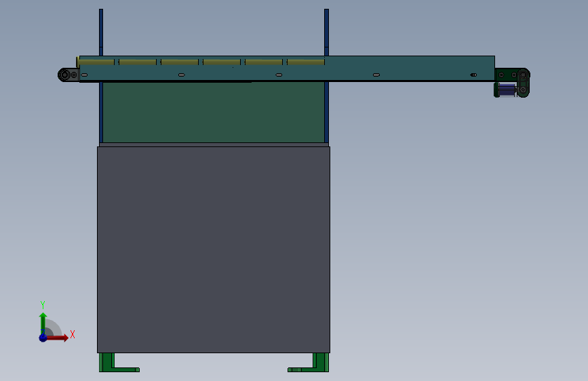Click the red X label of the triad

coord(73,334)
